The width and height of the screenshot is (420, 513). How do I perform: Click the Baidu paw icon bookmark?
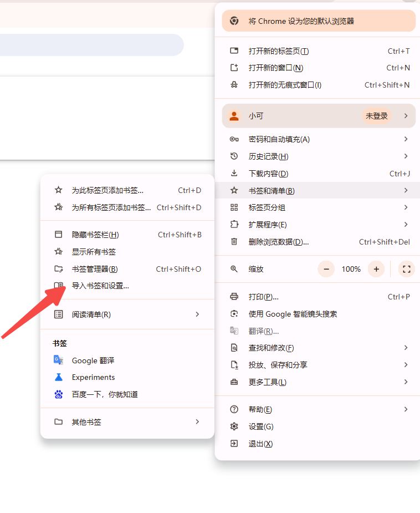[59, 394]
